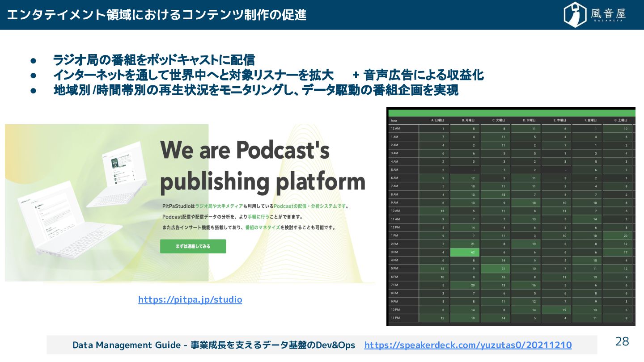
Task: Open the https://pitpa.jp/studio link
Action: [x=190, y=299]
